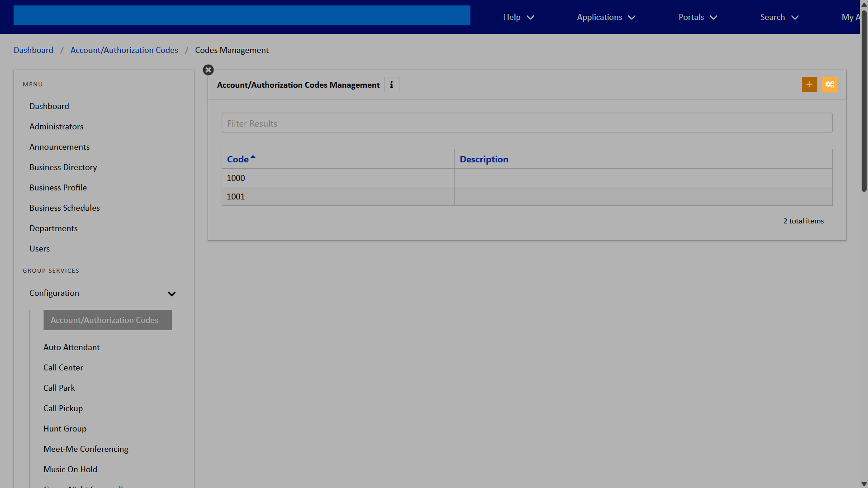Screen dimensions: 868x488
Task: Open Auto Attendant configuration item
Action: (71, 347)
